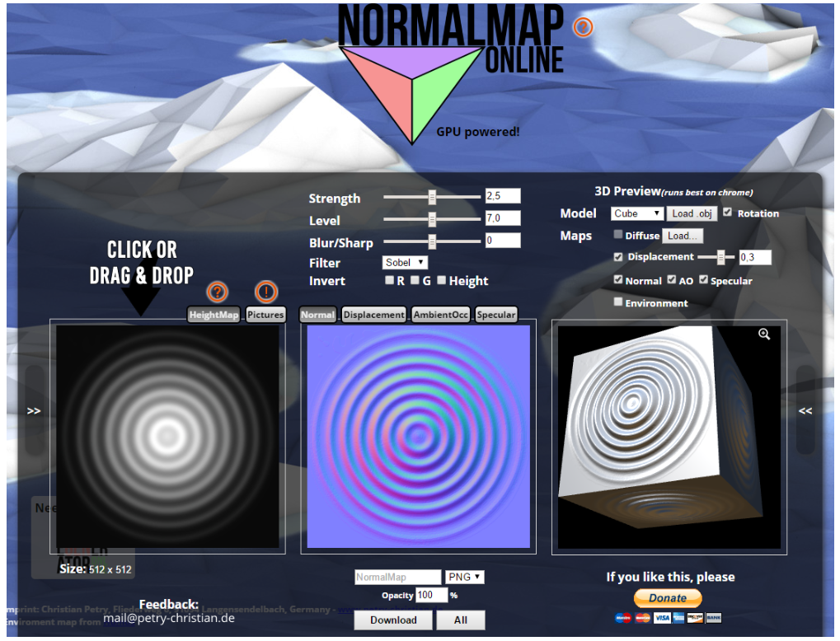The width and height of the screenshot is (840, 641).
Task: Click the Displacement amount slider handle
Action: 720,257
